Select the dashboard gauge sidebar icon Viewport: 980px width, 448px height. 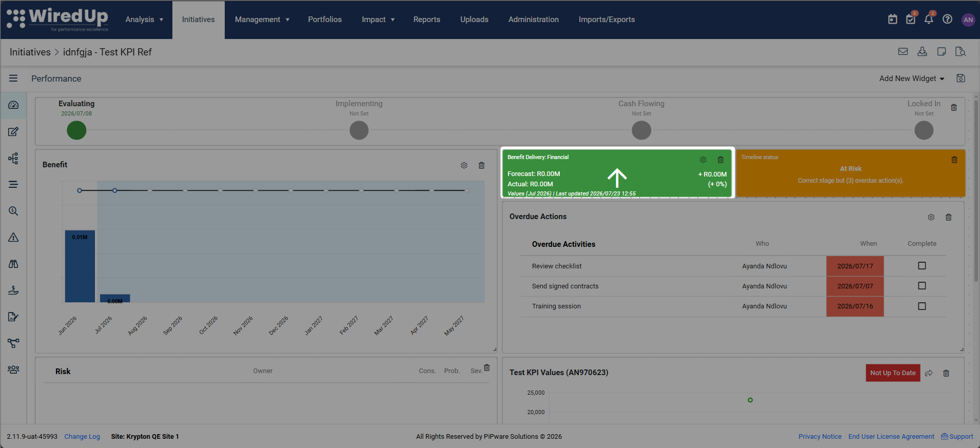point(13,105)
